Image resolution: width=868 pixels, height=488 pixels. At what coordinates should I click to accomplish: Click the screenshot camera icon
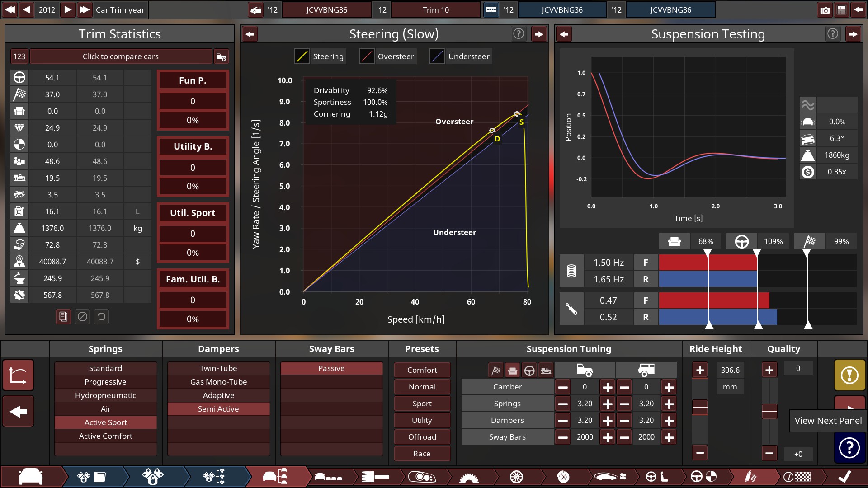tap(825, 10)
